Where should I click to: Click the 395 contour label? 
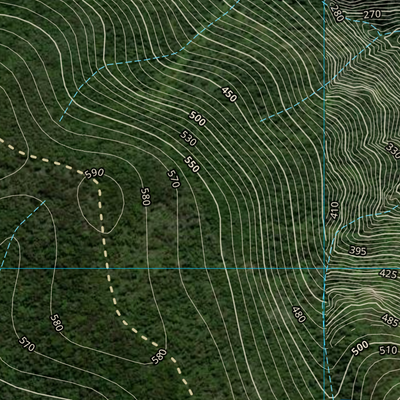[x=358, y=251]
